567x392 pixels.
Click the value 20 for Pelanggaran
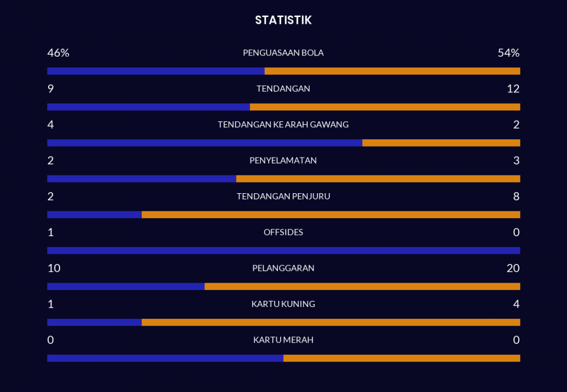pos(513,268)
